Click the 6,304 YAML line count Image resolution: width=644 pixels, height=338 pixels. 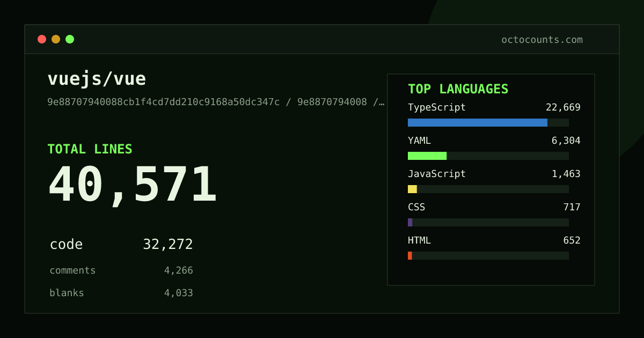(x=566, y=141)
